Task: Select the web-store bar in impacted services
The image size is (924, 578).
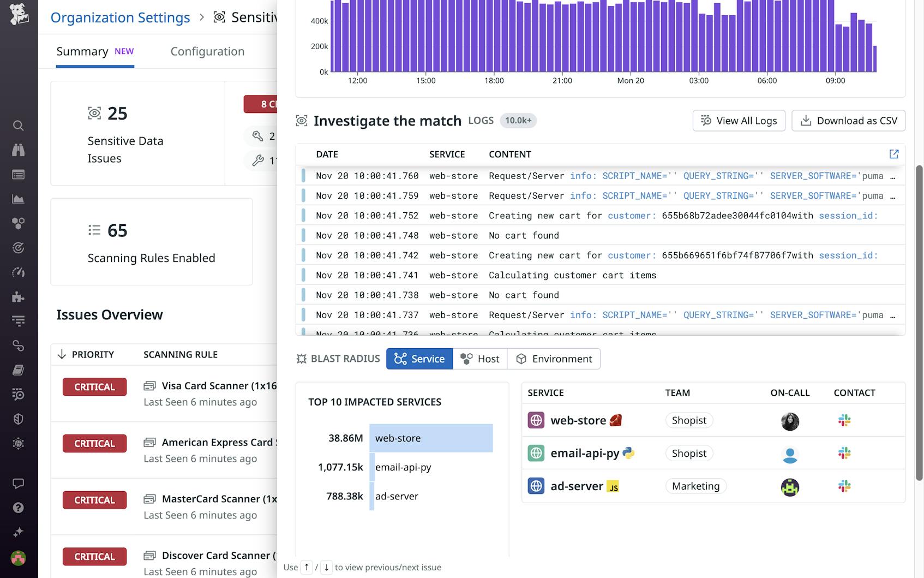Action: point(430,438)
